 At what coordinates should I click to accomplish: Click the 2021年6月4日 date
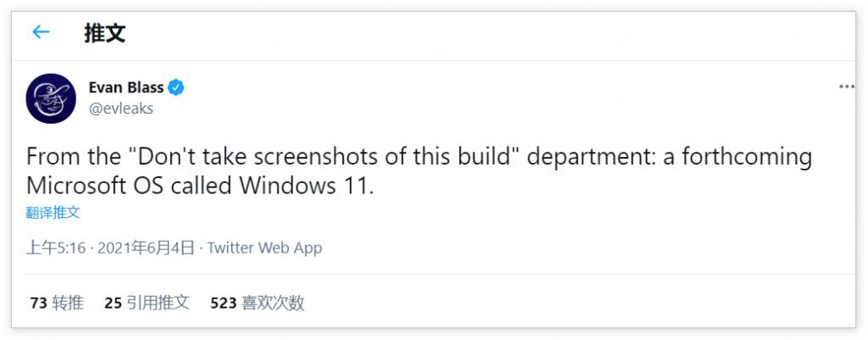coord(147,248)
